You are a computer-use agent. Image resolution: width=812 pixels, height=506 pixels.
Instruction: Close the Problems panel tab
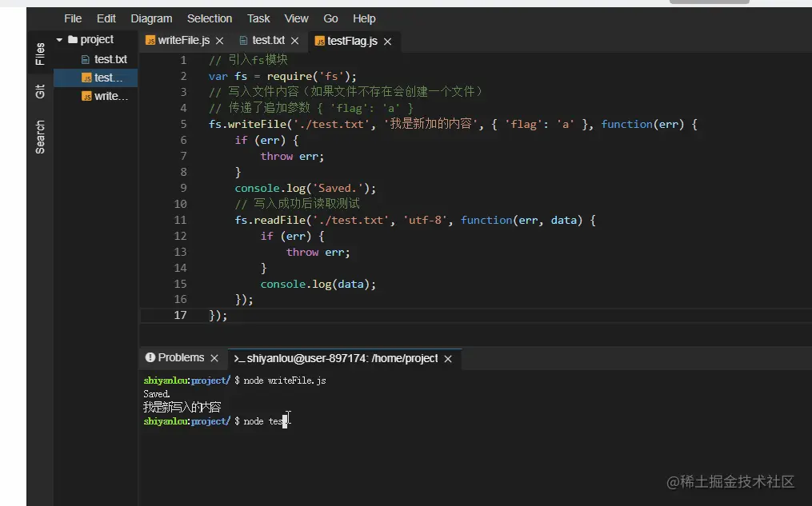214,358
